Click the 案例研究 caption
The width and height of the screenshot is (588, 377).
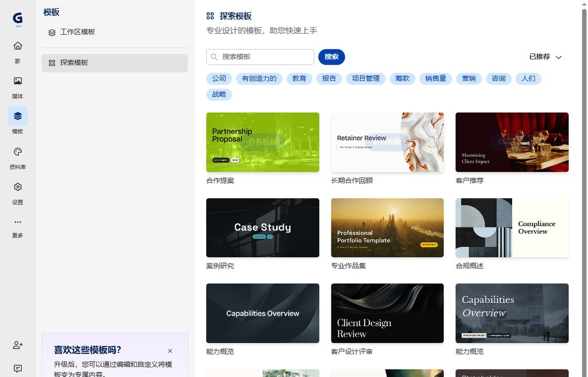[220, 266]
